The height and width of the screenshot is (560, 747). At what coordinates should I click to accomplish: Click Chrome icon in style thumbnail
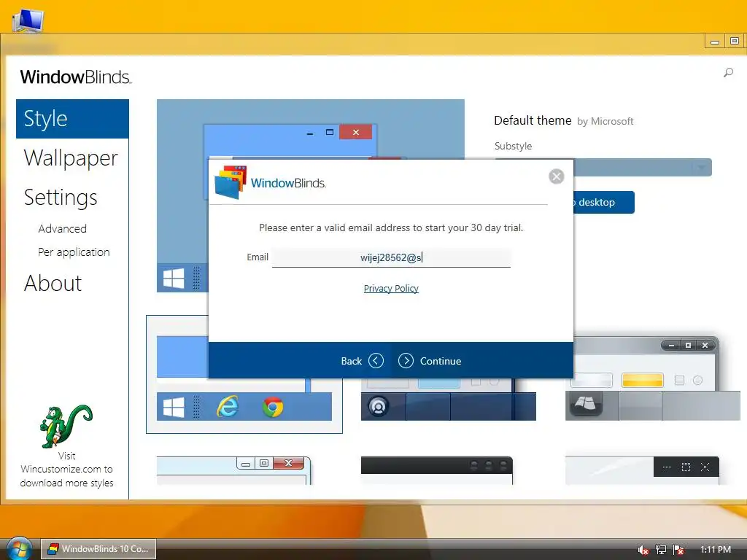click(x=273, y=407)
